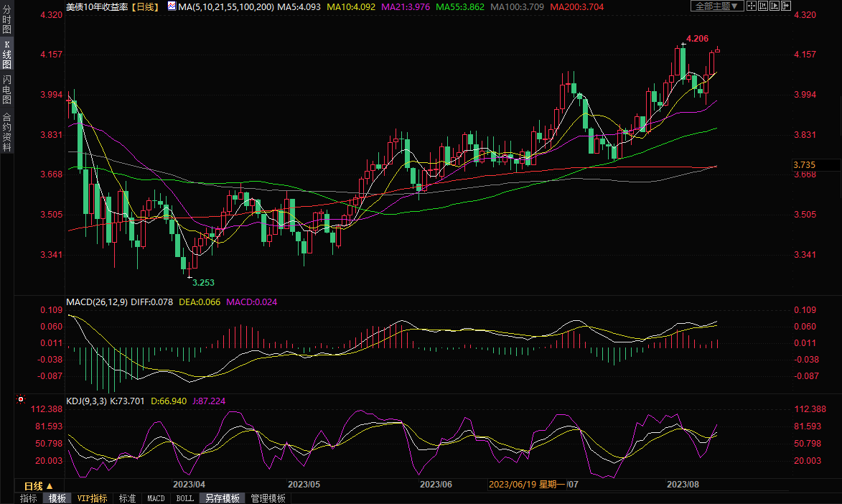842x504 pixels.
Task: Apply the 标准 template
Action: pos(127,498)
